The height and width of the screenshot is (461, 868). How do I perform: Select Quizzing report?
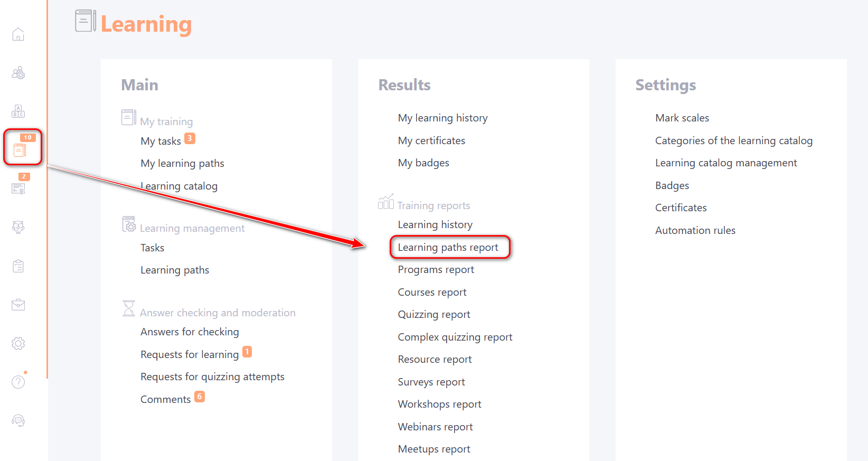click(434, 314)
